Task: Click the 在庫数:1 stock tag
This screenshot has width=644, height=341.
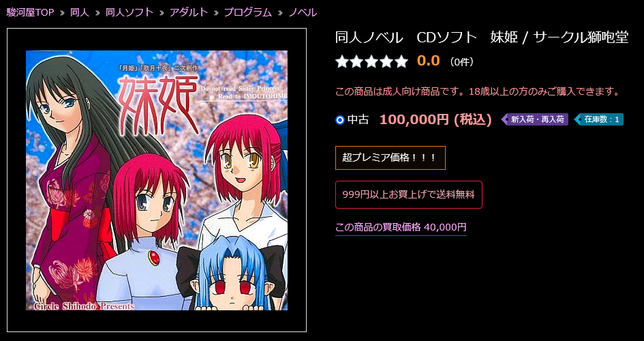Action: click(598, 119)
